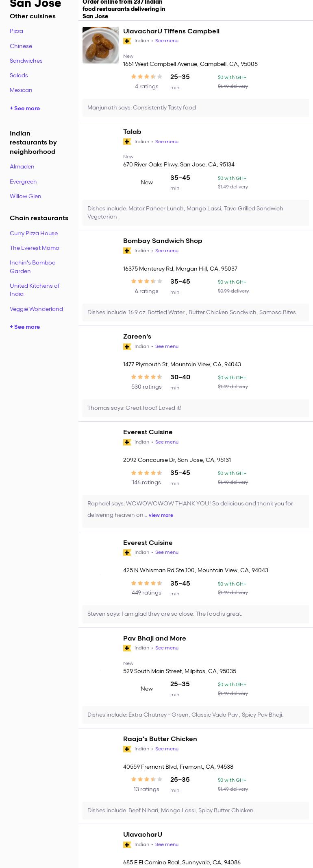This screenshot has width=313, height=868.
Task: Open the Pizza cuisine link
Action: click(16, 31)
